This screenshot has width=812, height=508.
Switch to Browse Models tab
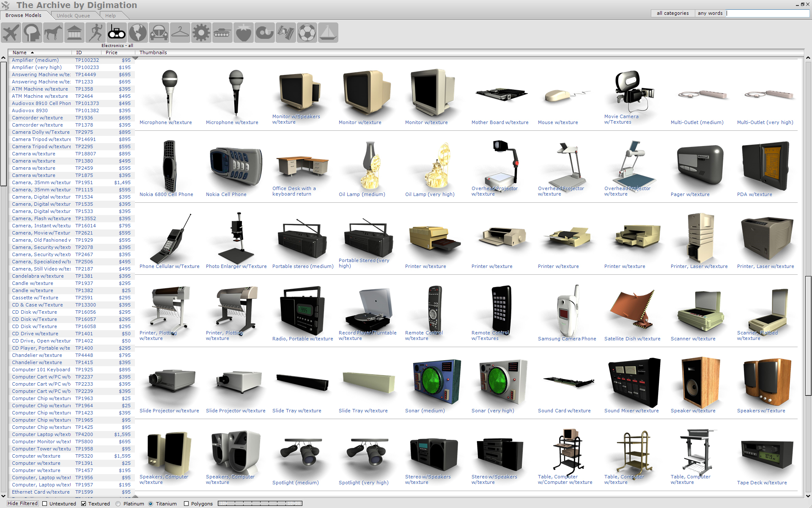(24, 15)
